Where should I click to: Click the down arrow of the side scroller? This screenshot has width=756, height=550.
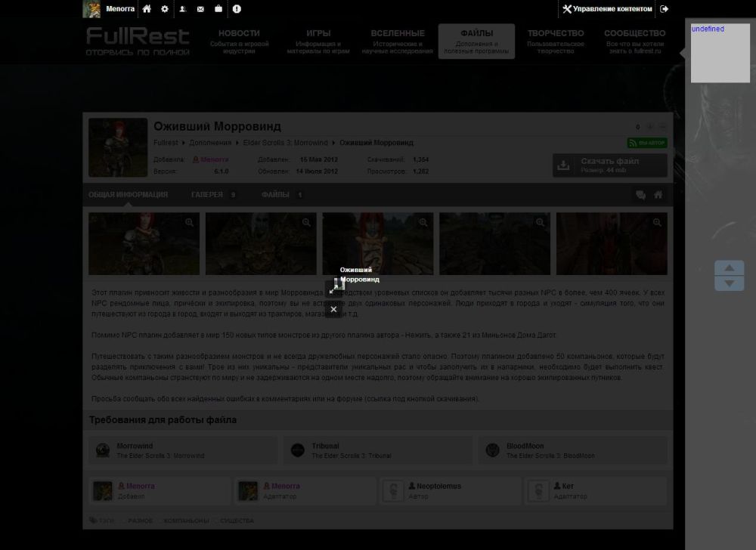click(730, 283)
